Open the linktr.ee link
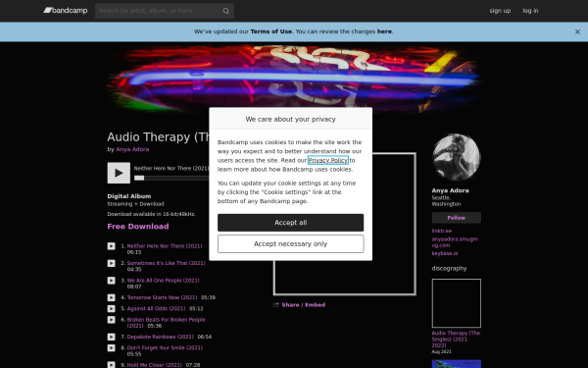The height and width of the screenshot is (368, 588). pyautogui.click(x=441, y=231)
